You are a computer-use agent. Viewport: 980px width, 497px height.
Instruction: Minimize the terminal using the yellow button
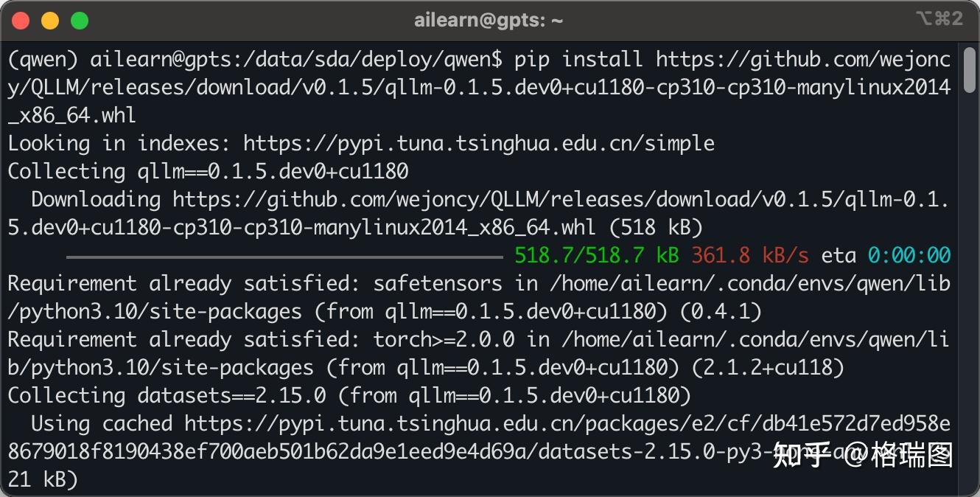tap(49, 21)
